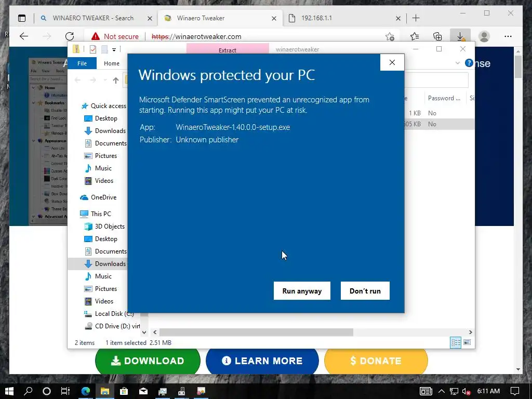Open a new browser tab
This screenshot has height=399, width=532.
(416, 18)
